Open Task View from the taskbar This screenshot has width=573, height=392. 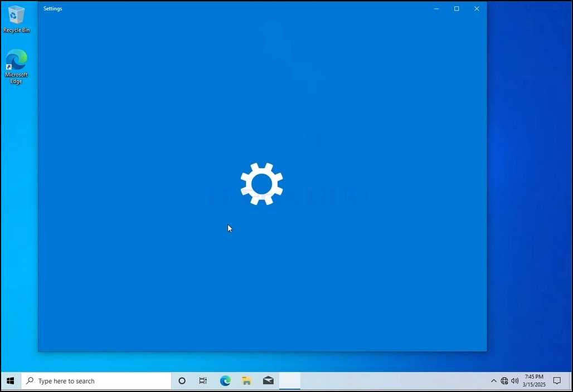point(203,381)
